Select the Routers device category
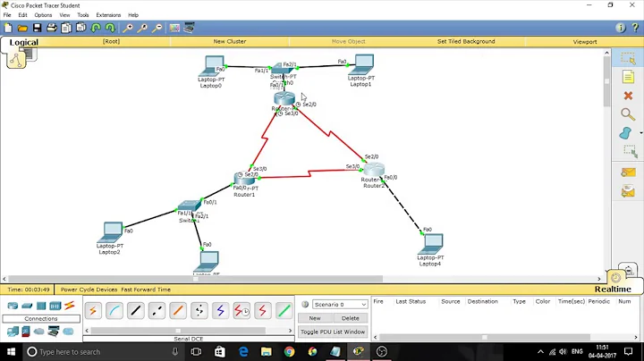 [13, 306]
